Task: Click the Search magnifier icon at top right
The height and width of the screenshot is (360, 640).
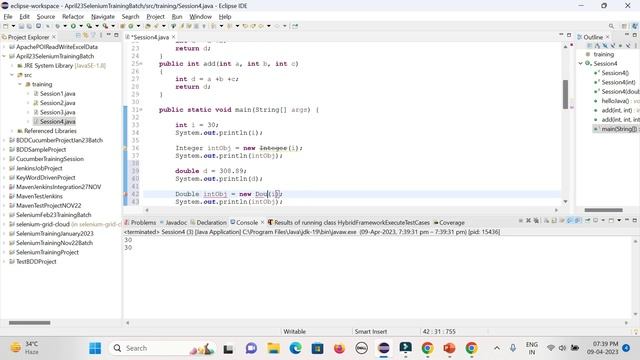Action: click(x=611, y=26)
